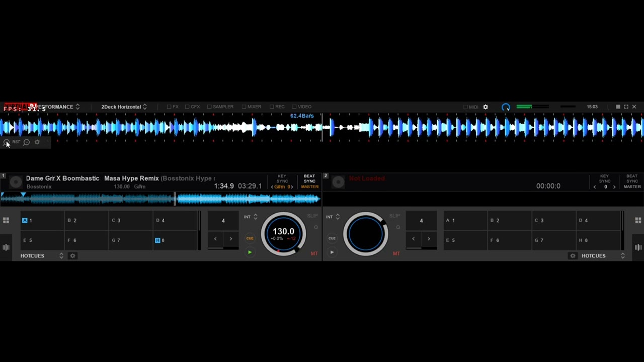Trigger hot cue A 1 on deck 1
The image size is (644, 362).
(41, 220)
